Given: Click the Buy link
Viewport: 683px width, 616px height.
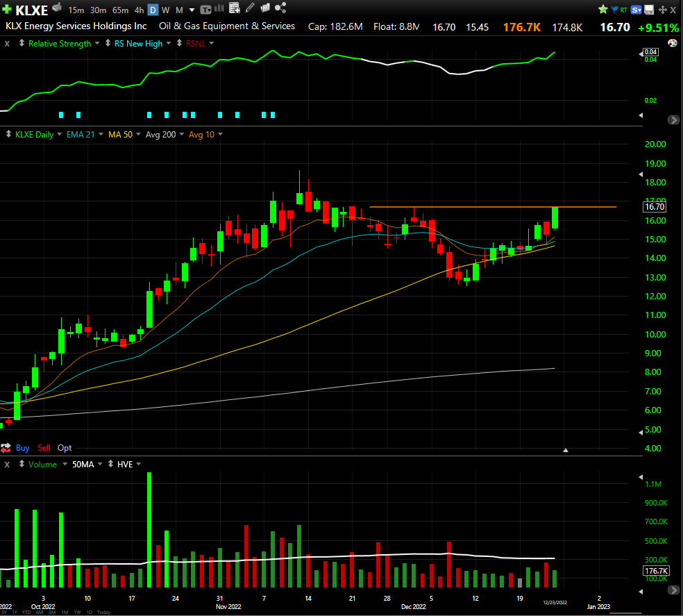Looking at the screenshot, I should 23,448.
